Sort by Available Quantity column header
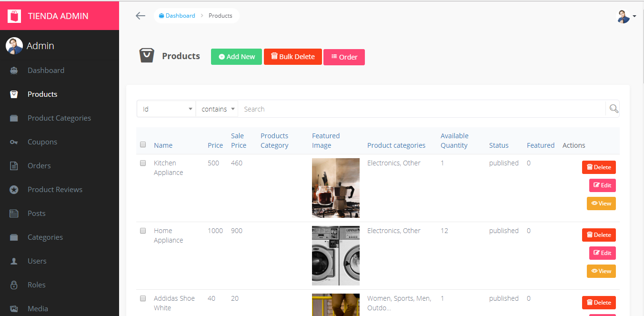644x316 pixels. point(454,141)
